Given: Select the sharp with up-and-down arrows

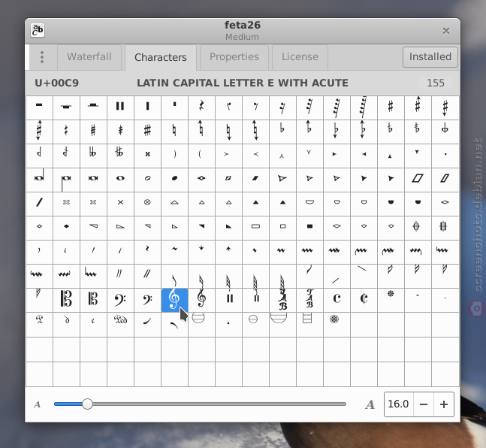Looking at the screenshot, I should pos(39,132).
